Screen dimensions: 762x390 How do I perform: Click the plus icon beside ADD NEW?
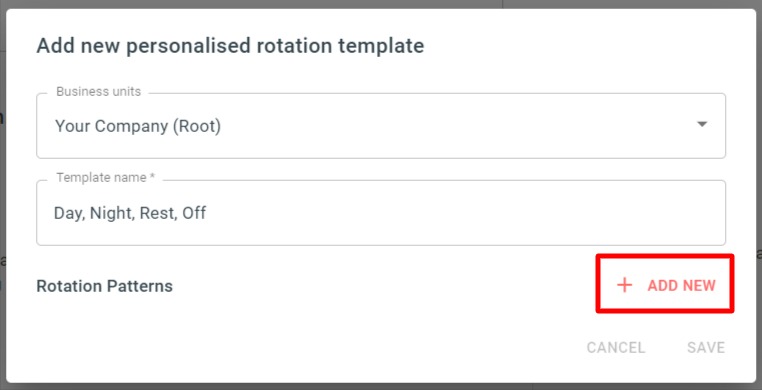(624, 286)
